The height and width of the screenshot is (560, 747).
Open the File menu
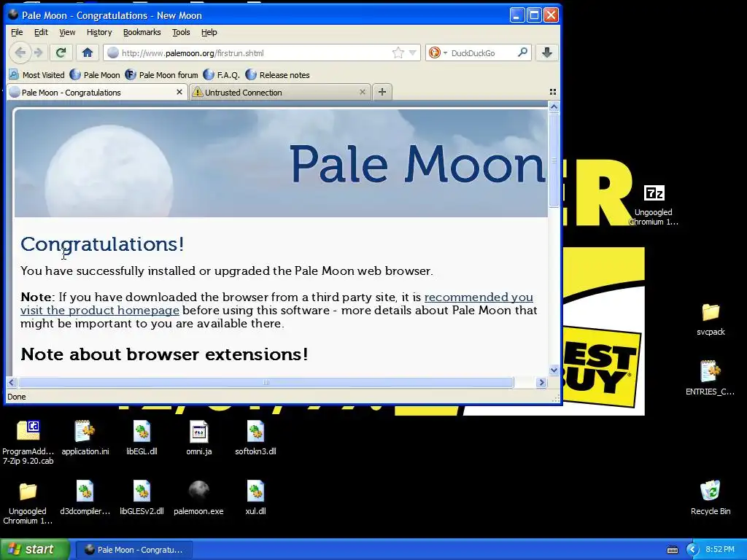pyautogui.click(x=17, y=32)
